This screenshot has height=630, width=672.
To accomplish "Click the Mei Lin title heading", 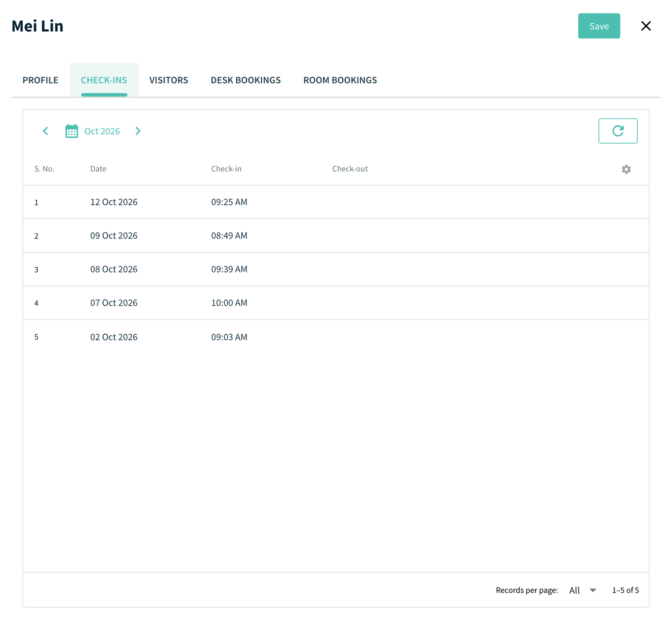I will tap(37, 26).
